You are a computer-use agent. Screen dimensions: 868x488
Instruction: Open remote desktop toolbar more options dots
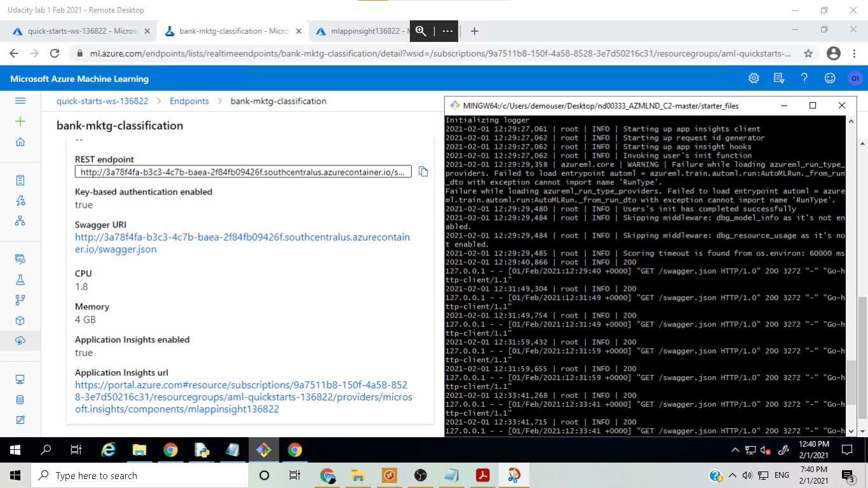tap(447, 30)
